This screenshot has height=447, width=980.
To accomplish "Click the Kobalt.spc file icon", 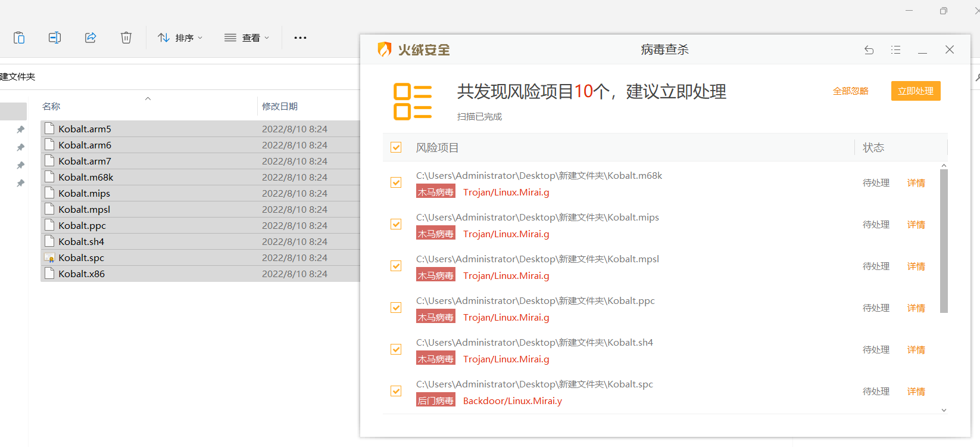I will point(49,257).
